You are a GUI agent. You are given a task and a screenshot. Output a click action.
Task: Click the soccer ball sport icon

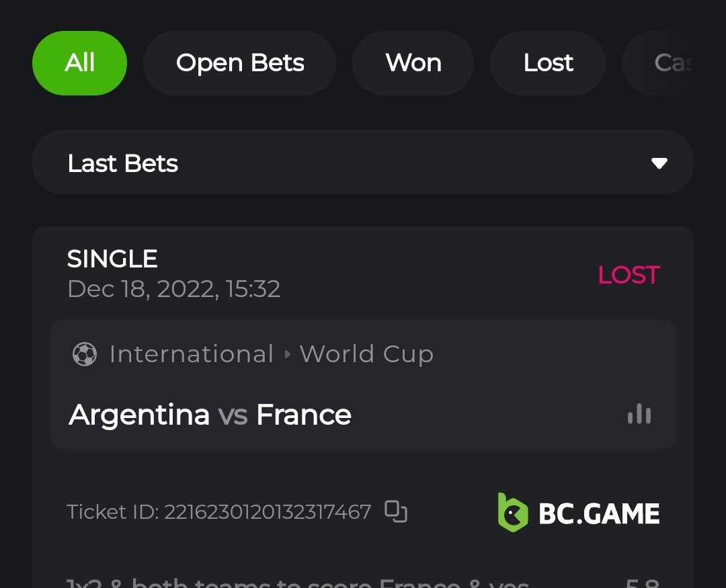85,354
